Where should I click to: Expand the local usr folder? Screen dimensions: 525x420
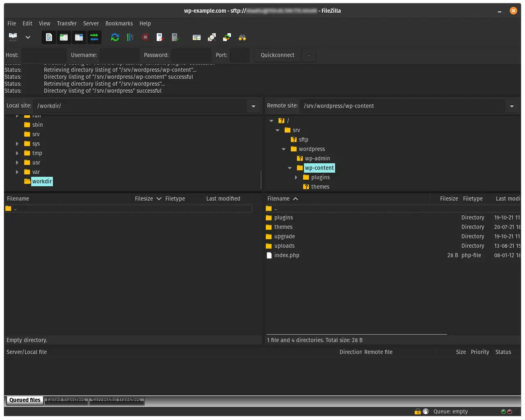pyautogui.click(x=17, y=162)
